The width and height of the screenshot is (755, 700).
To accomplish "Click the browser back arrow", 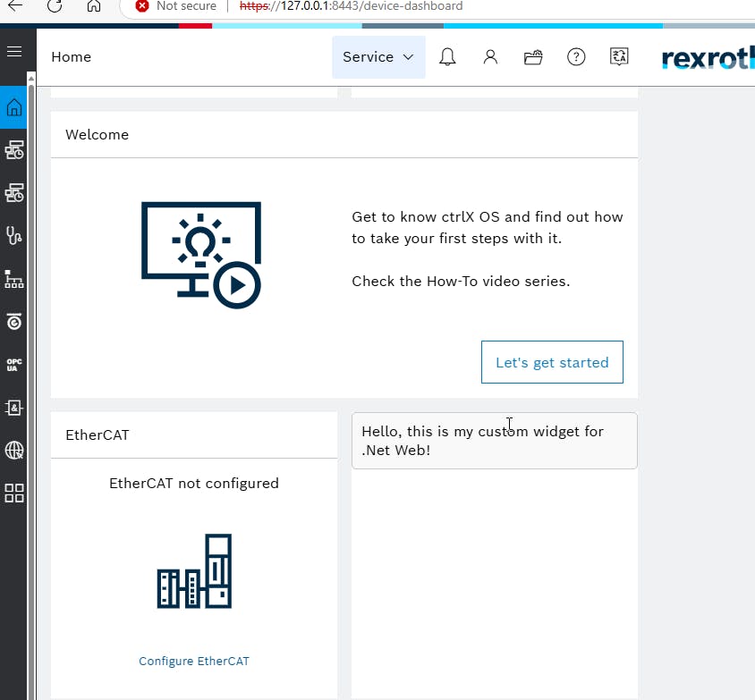I will pos(15,6).
